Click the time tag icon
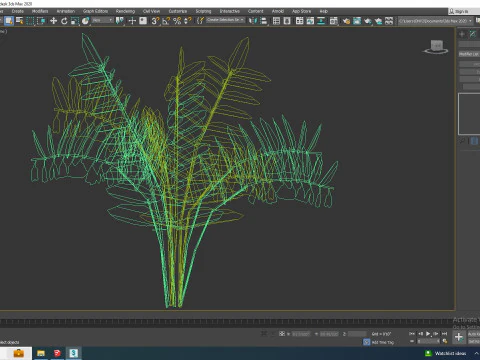 click(x=366, y=342)
